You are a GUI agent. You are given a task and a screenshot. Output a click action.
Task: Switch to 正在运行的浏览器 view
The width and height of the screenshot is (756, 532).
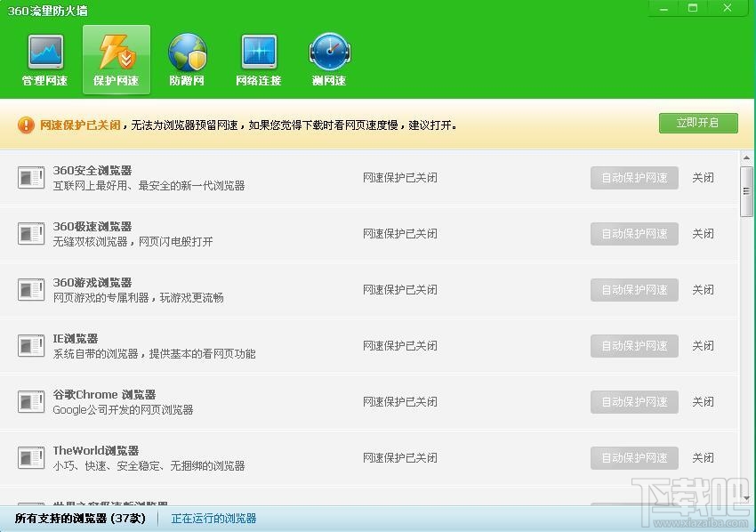point(213,517)
